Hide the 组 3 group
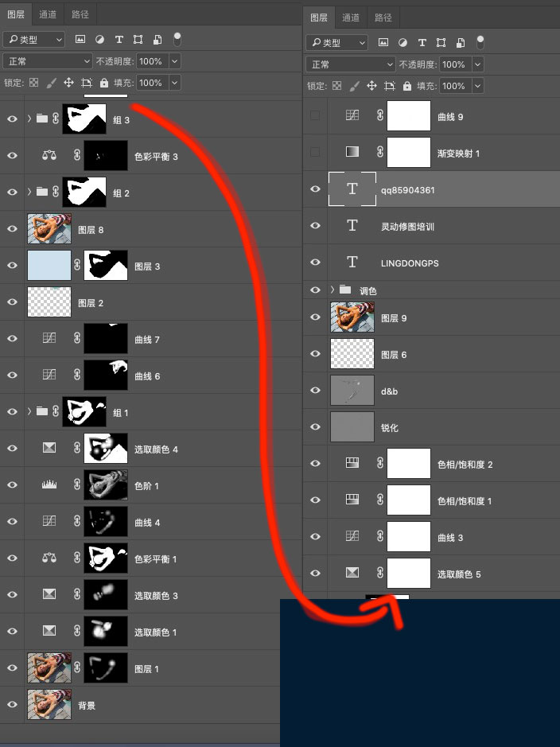Image resolution: width=560 pixels, height=747 pixels. point(13,119)
